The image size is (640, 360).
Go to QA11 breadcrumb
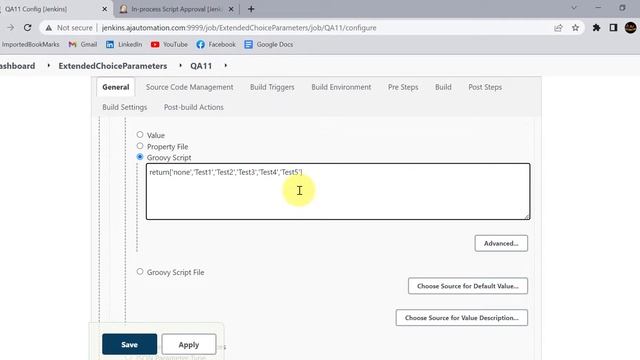click(201, 66)
